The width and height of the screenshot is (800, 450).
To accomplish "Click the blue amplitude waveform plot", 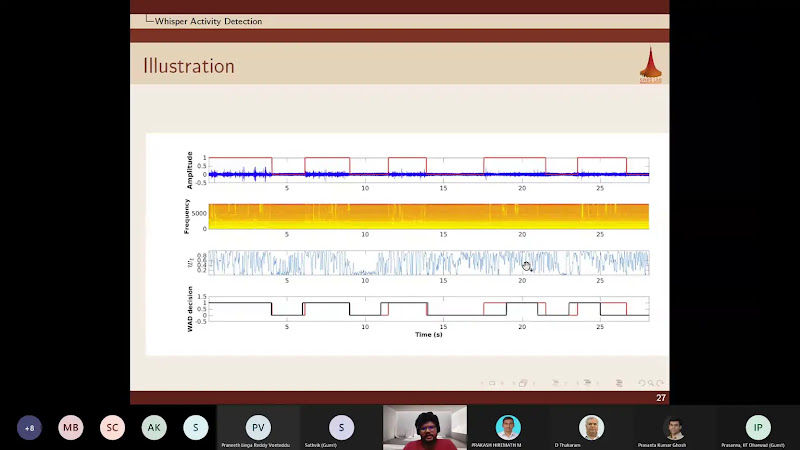I will click(x=429, y=170).
